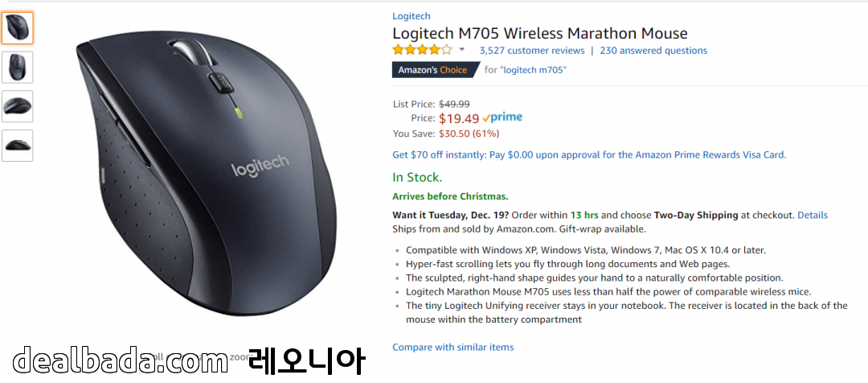The width and height of the screenshot is (868, 383).
Task: Expand the rating breakdown dropdown arrow
Action: [462, 50]
